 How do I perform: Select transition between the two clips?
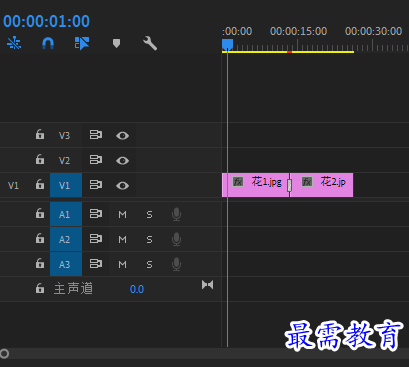click(289, 185)
